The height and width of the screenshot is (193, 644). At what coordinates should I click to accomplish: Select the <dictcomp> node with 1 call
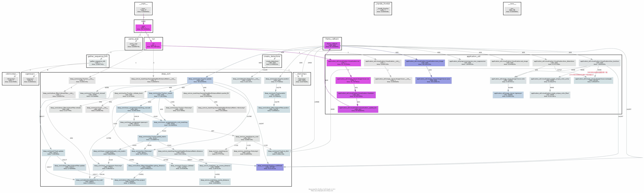(x=11, y=80)
